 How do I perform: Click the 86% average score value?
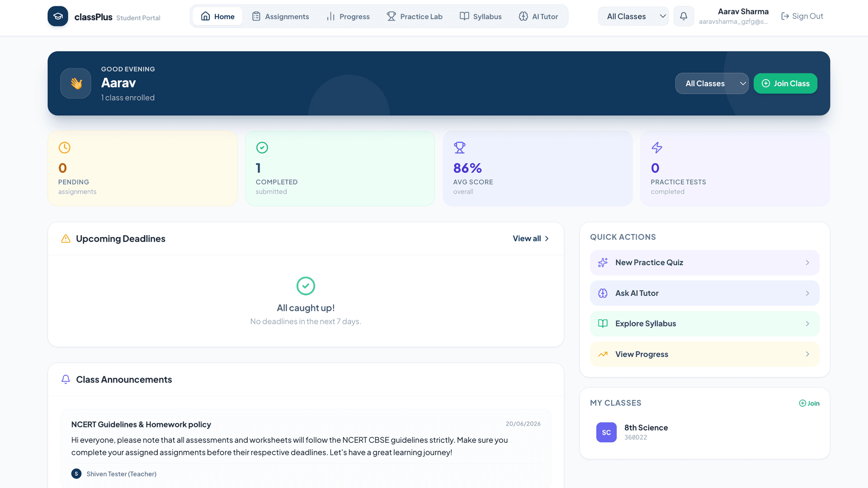coord(467,168)
